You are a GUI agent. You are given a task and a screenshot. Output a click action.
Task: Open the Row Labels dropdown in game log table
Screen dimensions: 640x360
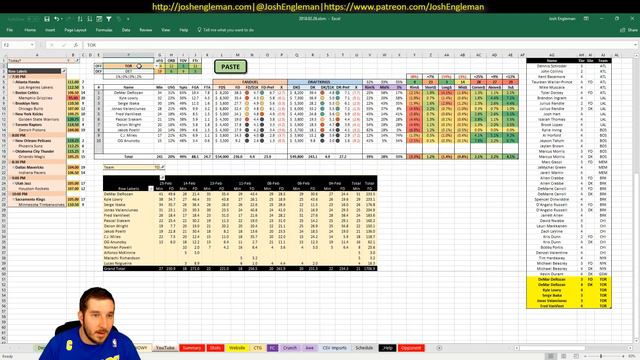(151, 189)
